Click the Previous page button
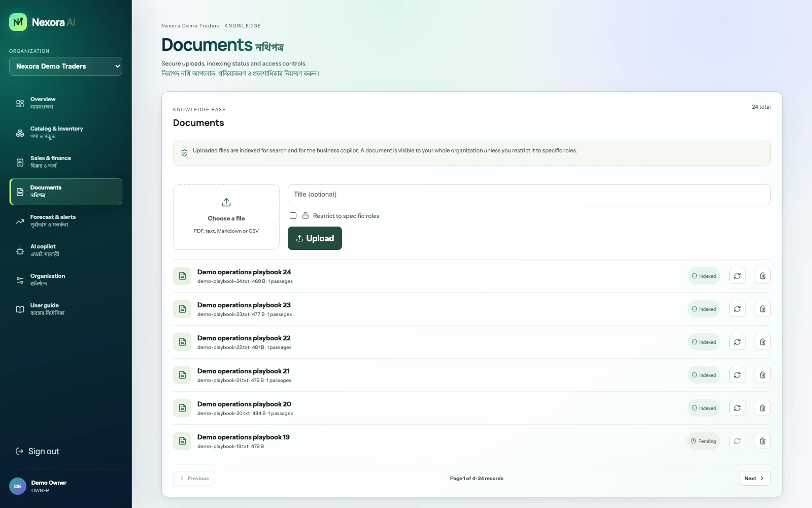 (193, 478)
